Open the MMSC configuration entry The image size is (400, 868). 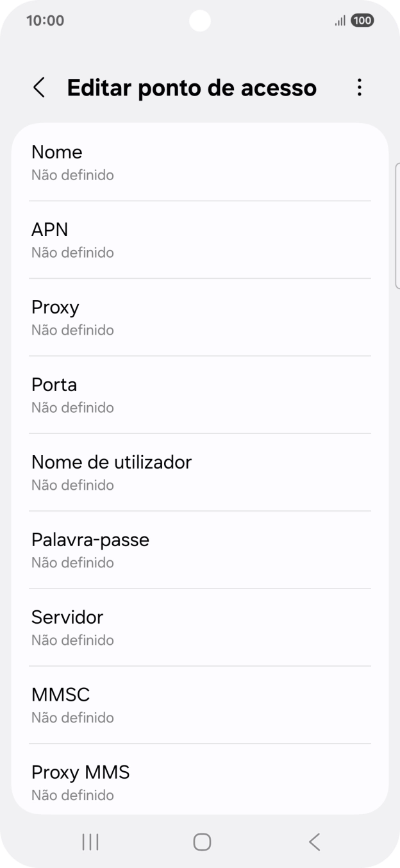coord(200,705)
